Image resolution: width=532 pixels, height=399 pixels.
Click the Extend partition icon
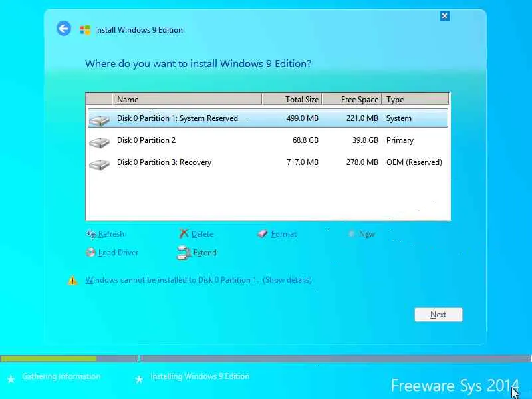pos(184,253)
